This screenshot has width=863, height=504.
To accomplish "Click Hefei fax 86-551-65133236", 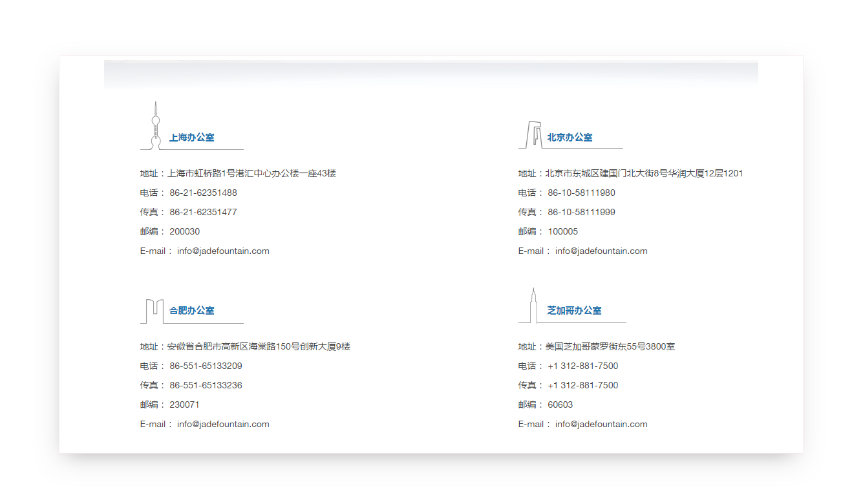I will 206,386.
